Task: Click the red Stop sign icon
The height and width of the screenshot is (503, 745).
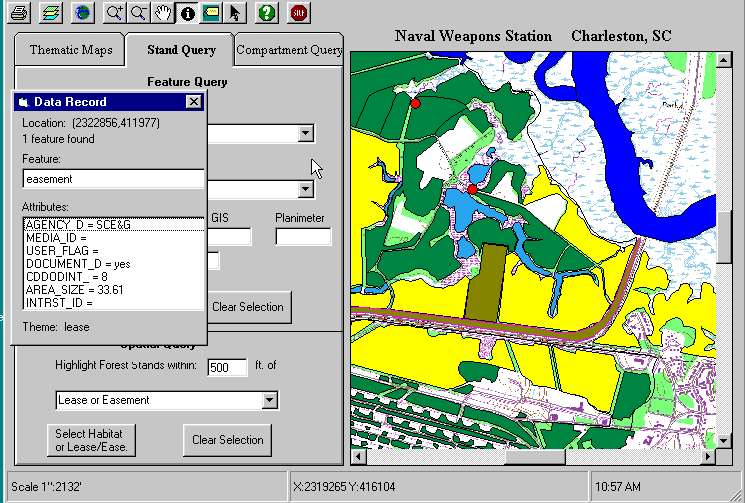Action: pyautogui.click(x=299, y=13)
